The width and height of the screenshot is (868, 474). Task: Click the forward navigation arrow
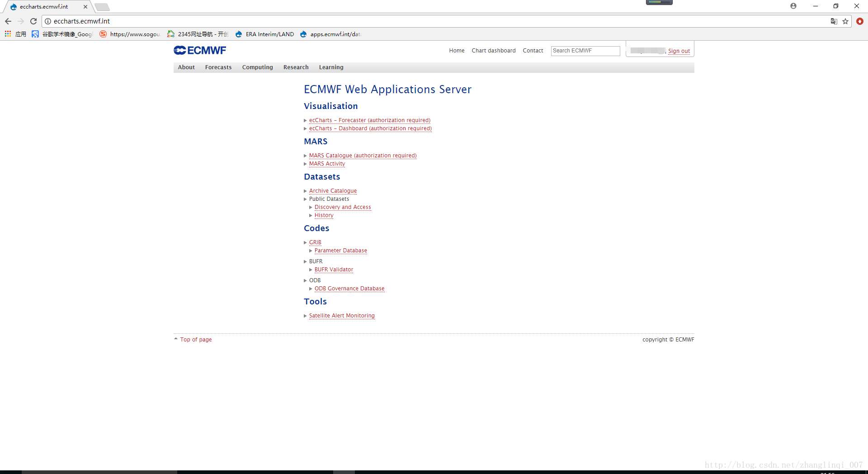[x=21, y=21]
